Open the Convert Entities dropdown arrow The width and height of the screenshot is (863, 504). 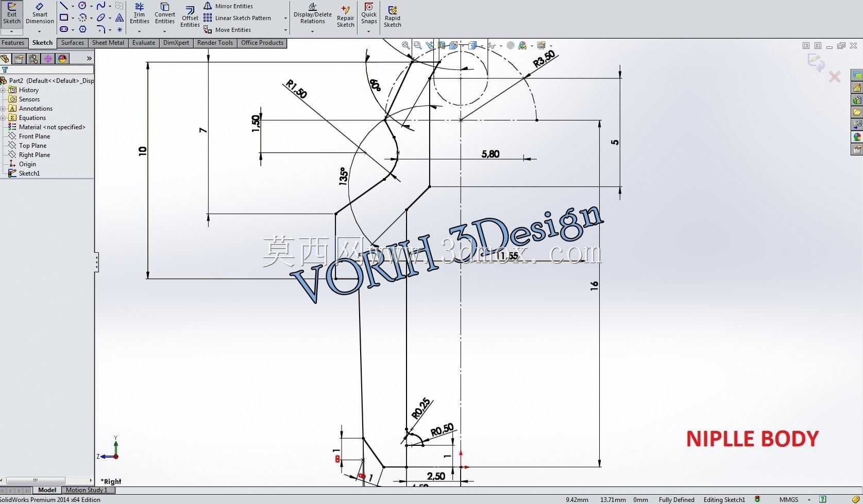pos(165,32)
